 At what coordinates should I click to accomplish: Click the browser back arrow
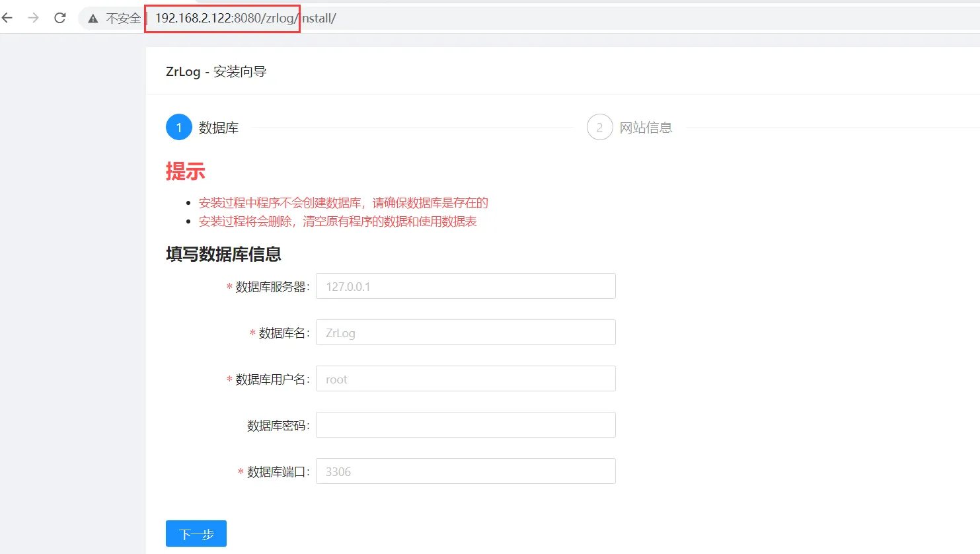point(7,18)
